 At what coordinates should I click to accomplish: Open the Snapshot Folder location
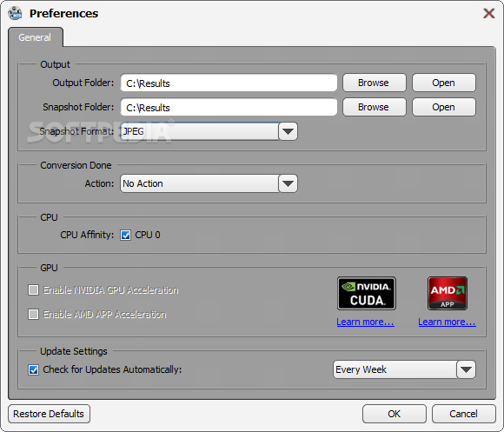coord(443,107)
